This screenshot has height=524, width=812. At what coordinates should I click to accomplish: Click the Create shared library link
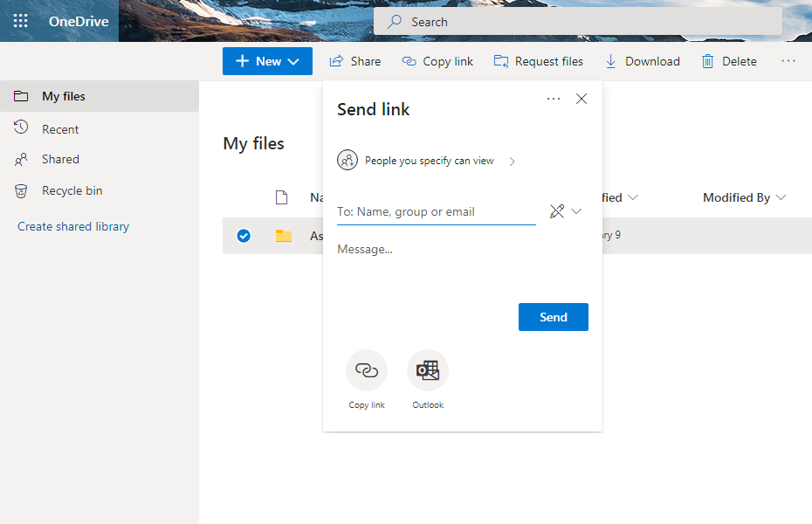click(x=73, y=226)
